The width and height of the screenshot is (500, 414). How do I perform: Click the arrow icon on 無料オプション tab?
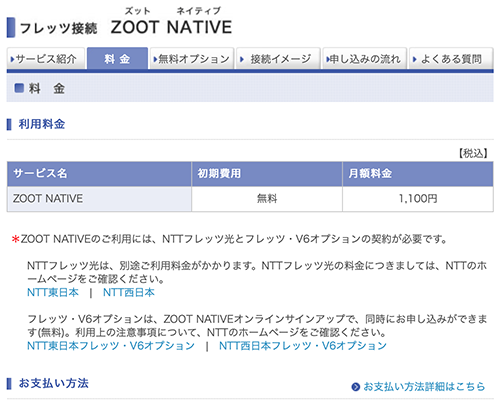(155, 59)
